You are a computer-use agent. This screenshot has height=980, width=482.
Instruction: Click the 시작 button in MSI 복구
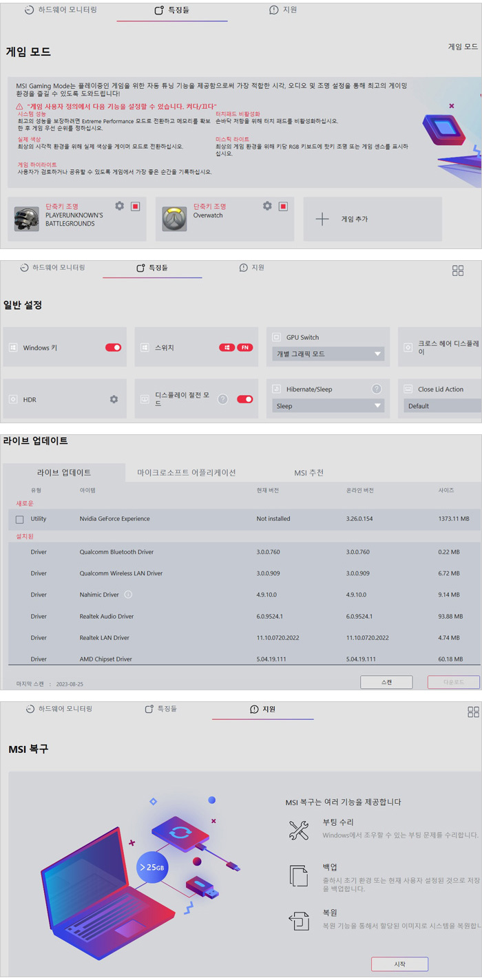coord(399,964)
